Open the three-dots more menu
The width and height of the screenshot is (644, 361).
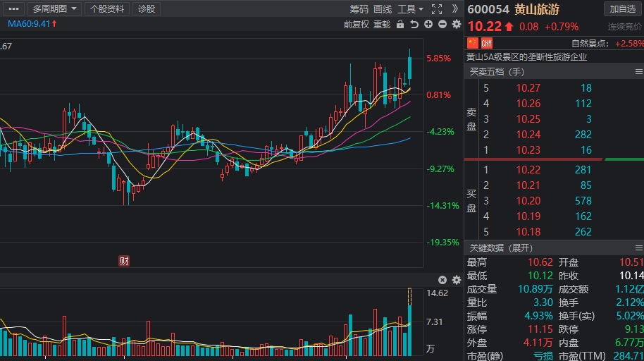coord(13,9)
